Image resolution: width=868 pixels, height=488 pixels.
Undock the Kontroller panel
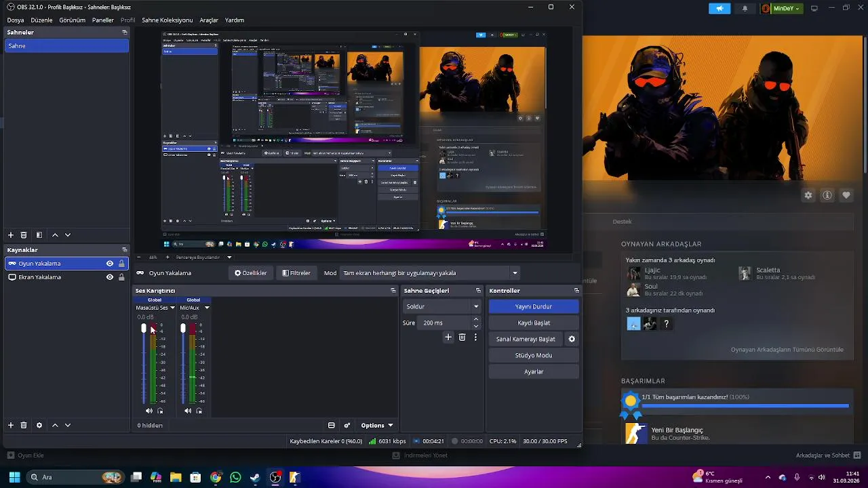pyautogui.click(x=576, y=291)
